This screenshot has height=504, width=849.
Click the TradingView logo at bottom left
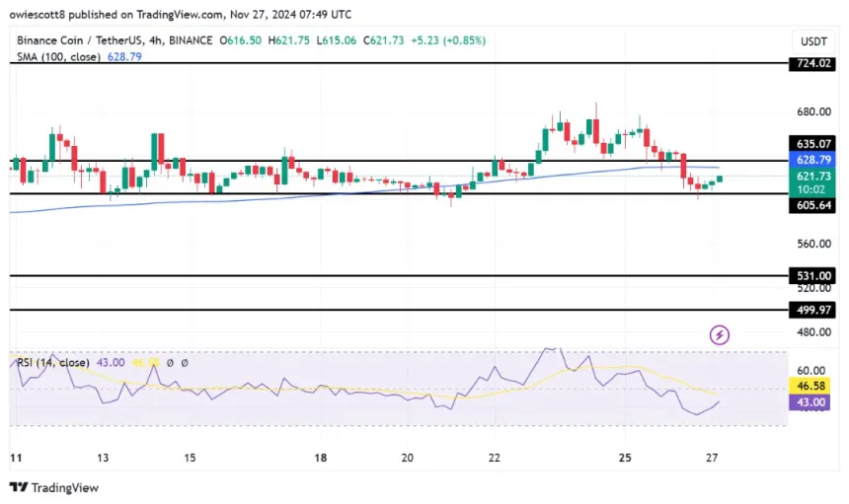(x=54, y=487)
